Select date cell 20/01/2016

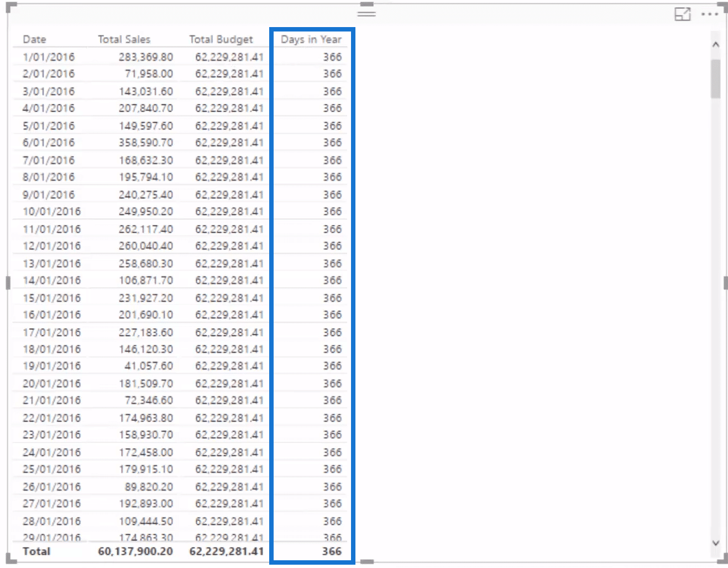click(x=51, y=383)
